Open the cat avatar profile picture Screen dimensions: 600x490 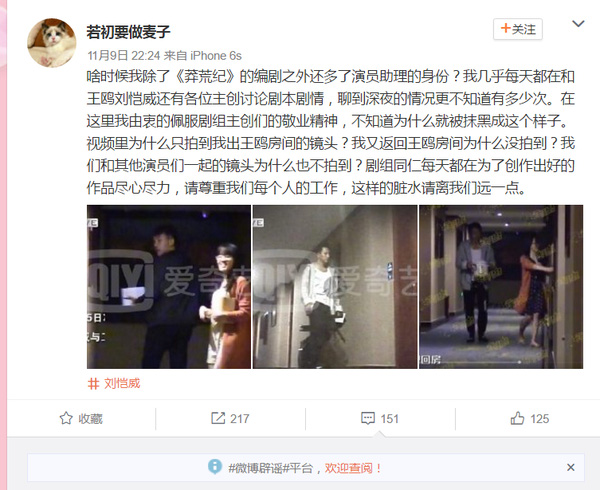tap(52, 43)
